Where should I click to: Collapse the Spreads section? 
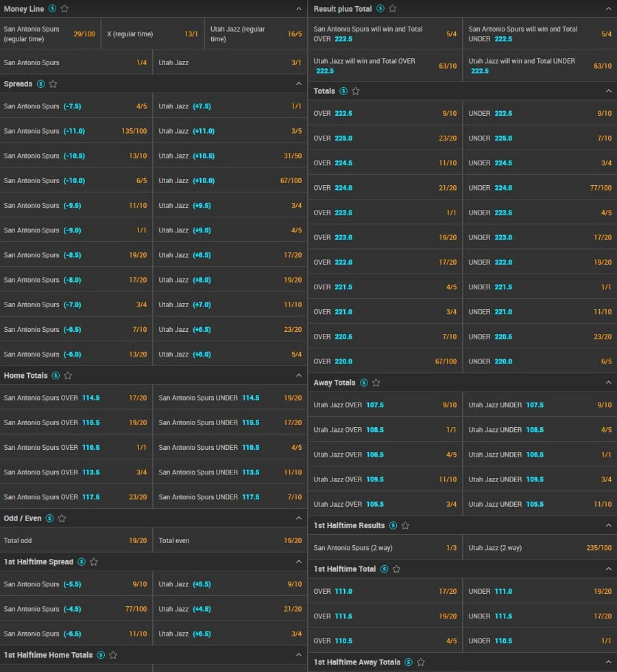pos(299,84)
